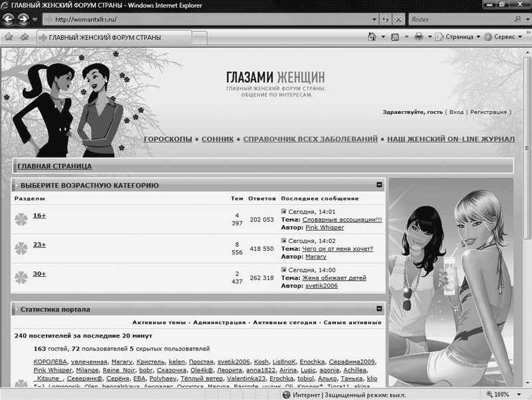Open the СОННИК menu link
The width and height of the screenshot is (532, 400).
coord(217,139)
